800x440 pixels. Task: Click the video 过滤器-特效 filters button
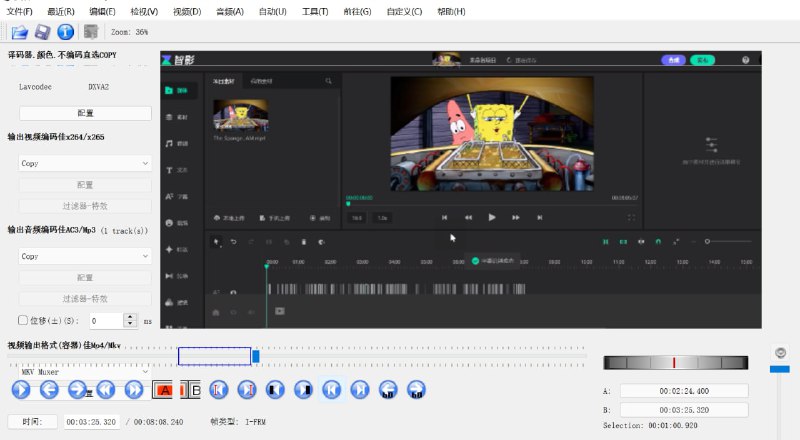click(x=85, y=206)
